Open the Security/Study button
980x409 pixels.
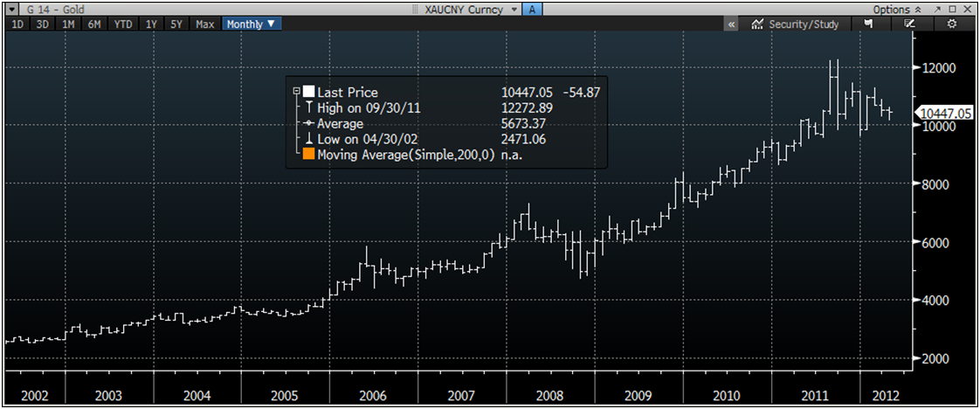pos(795,24)
